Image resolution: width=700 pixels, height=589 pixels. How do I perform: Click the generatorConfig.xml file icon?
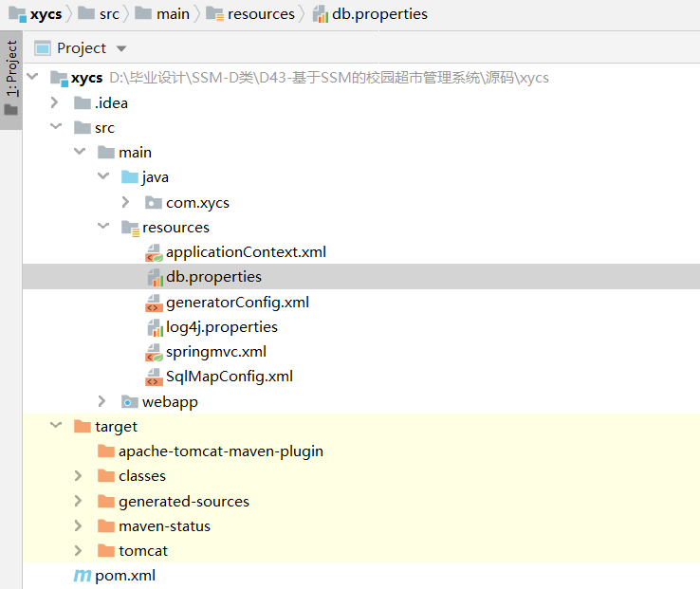tap(154, 303)
